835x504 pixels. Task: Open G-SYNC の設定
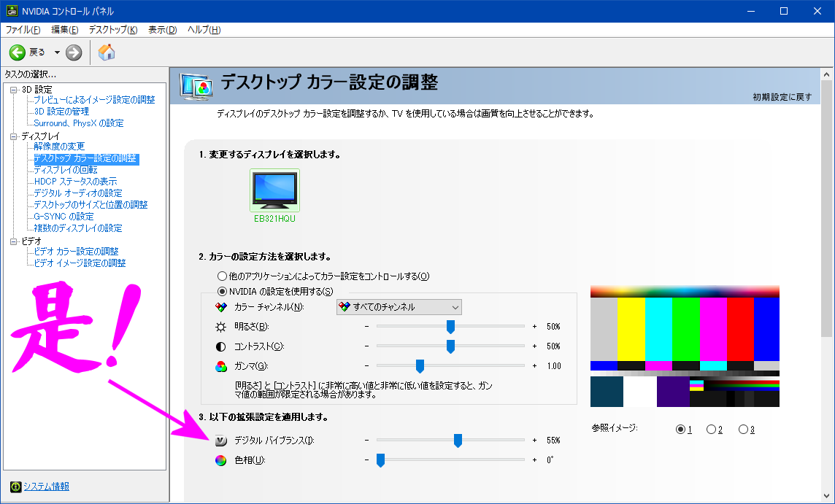pyautogui.click(x=64, y=217)
